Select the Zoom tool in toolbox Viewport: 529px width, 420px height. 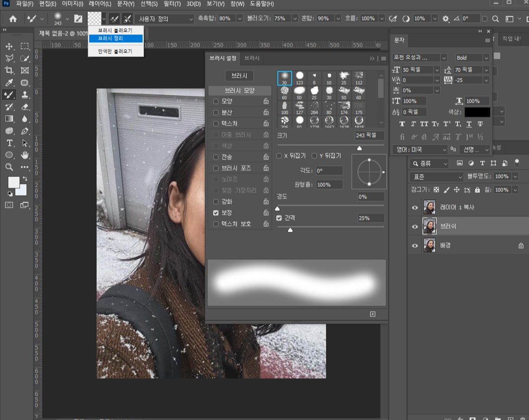coord(9,167)
